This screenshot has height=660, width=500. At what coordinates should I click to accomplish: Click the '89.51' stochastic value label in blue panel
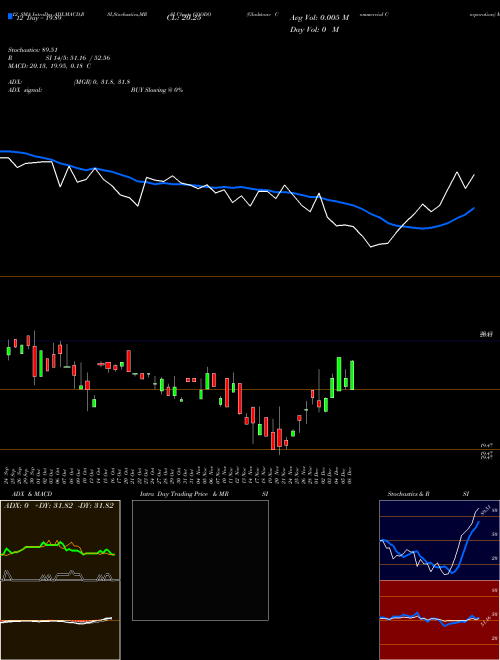coord(484,510)
